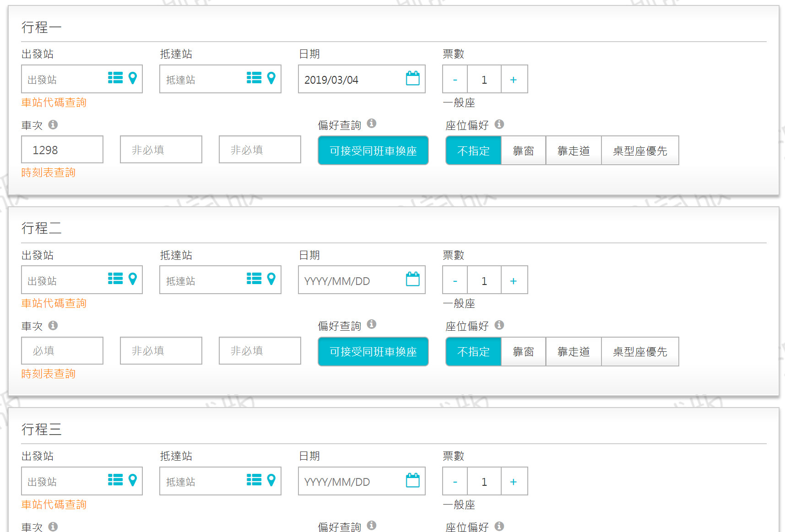The image size is (785, 532).
Task: Open 車站代碼查詢 link in 行程一
Action: tap(54, 102)
